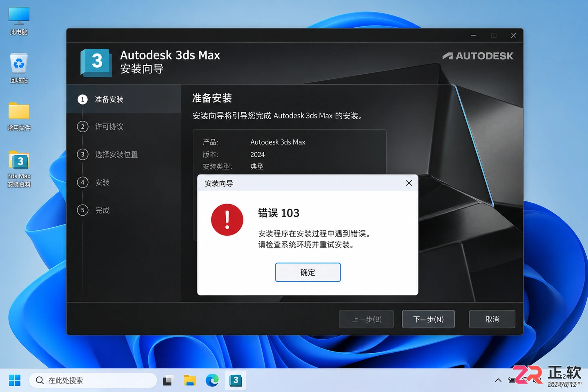The width and height of the screenshot is (588, 392).
Task: Close the 错误 103 dialog with X
Action: pos(409,183)
